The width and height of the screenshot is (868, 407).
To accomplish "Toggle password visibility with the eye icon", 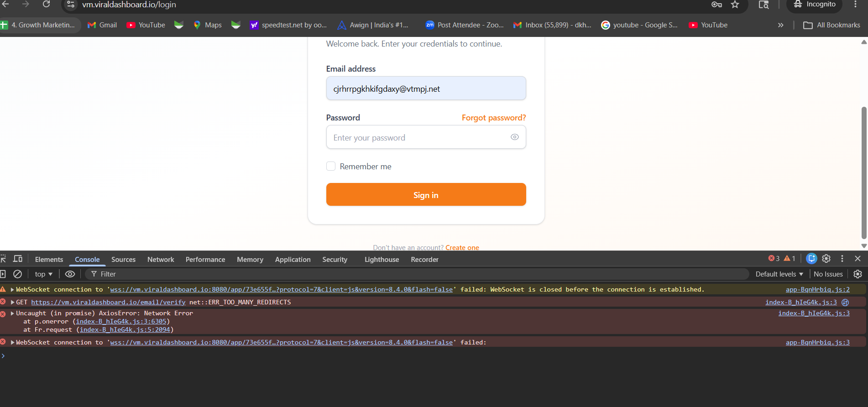I will [x=515, y=137].
